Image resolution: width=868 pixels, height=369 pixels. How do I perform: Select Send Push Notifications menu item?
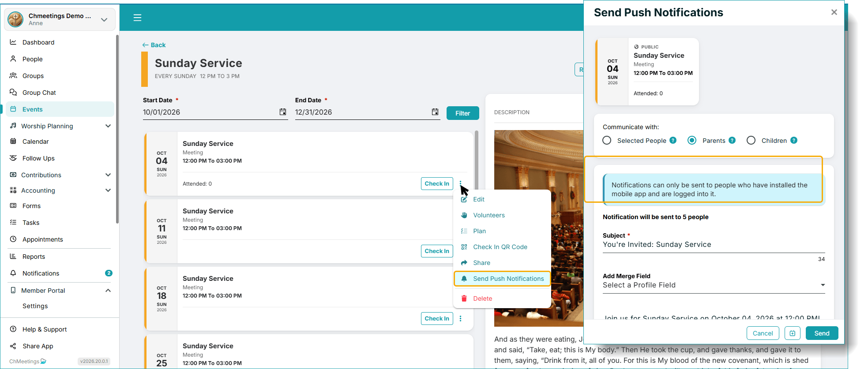point(502,279)
